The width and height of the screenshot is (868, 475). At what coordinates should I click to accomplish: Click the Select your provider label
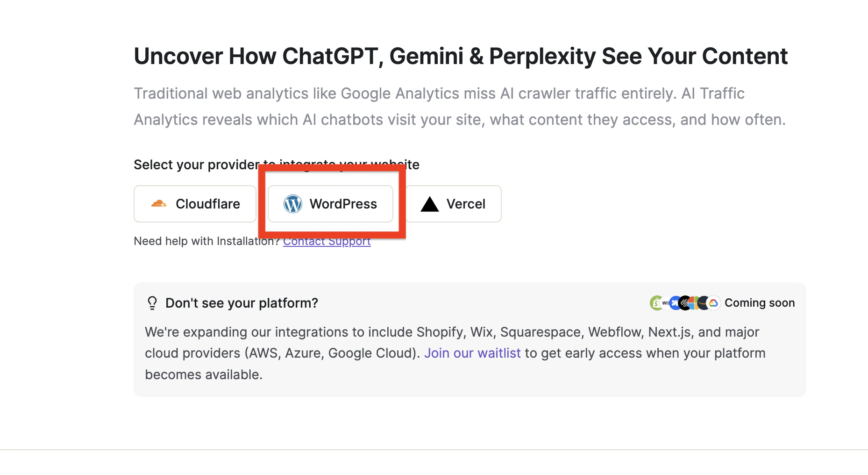click(x=196, y=165)
